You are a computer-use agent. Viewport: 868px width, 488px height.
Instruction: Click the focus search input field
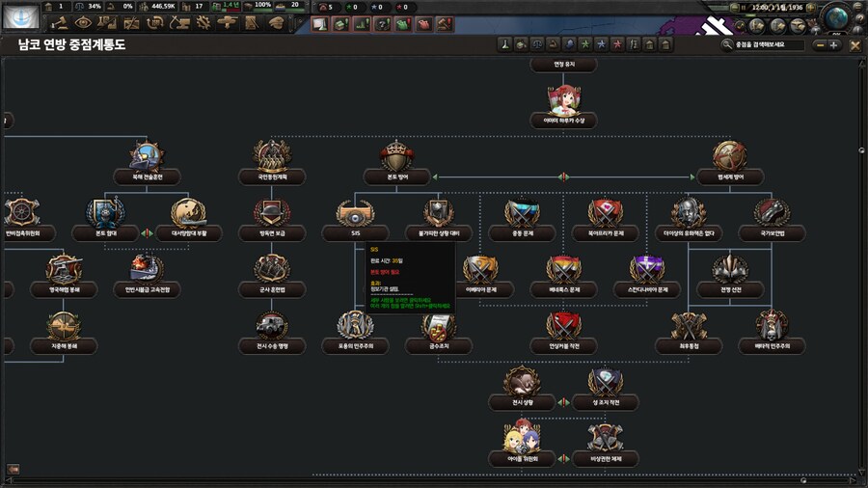767,44
